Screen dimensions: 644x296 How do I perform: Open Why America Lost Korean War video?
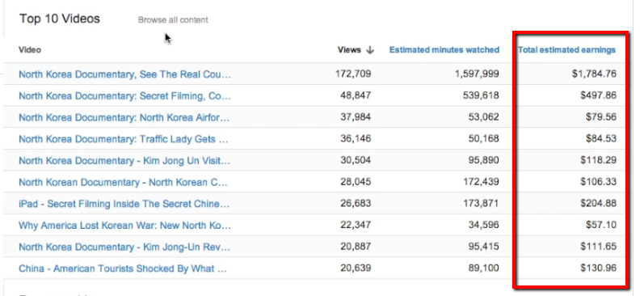pos(125,226)
